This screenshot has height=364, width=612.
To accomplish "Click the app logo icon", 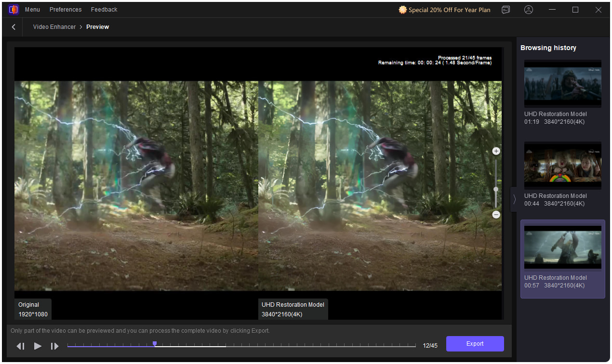I will pyautogui.click(x=13, y=9).
